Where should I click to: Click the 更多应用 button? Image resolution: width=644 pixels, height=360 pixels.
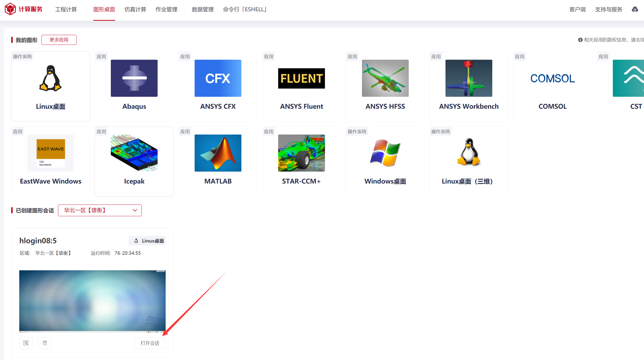[x=59, y=40]
